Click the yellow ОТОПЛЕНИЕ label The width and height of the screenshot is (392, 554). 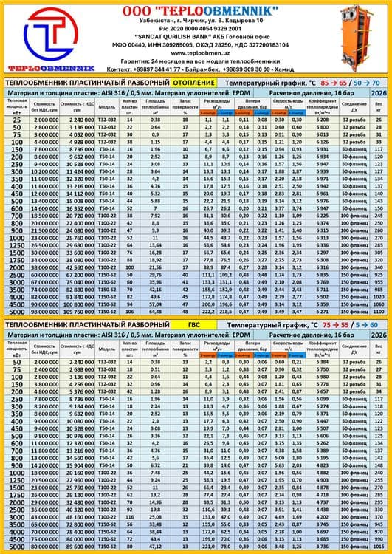pos(193,83)
